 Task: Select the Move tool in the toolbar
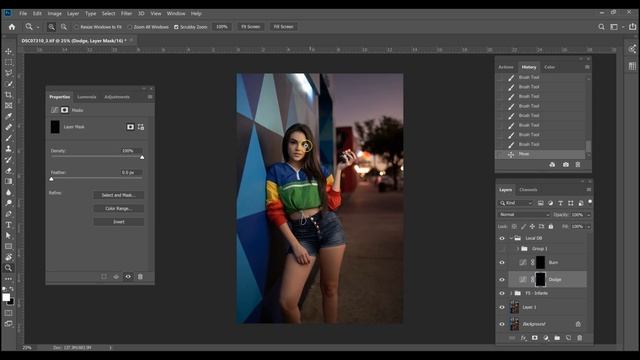(9, 51)
